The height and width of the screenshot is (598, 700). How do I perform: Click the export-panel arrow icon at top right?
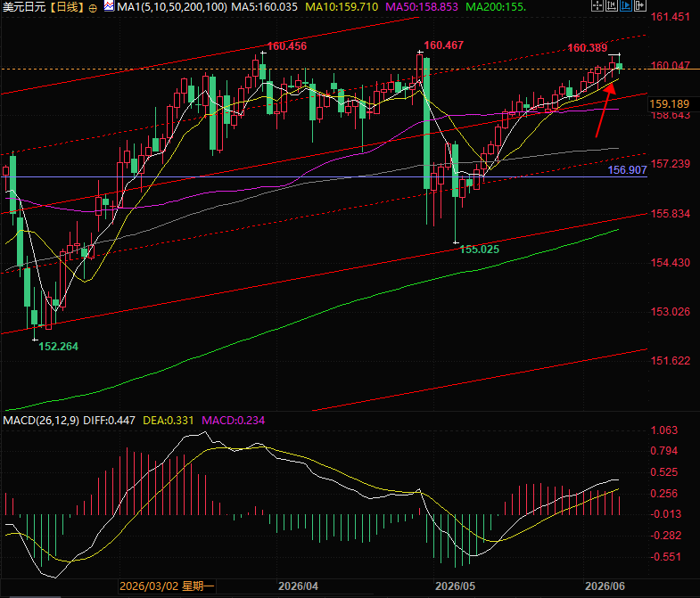639,6
